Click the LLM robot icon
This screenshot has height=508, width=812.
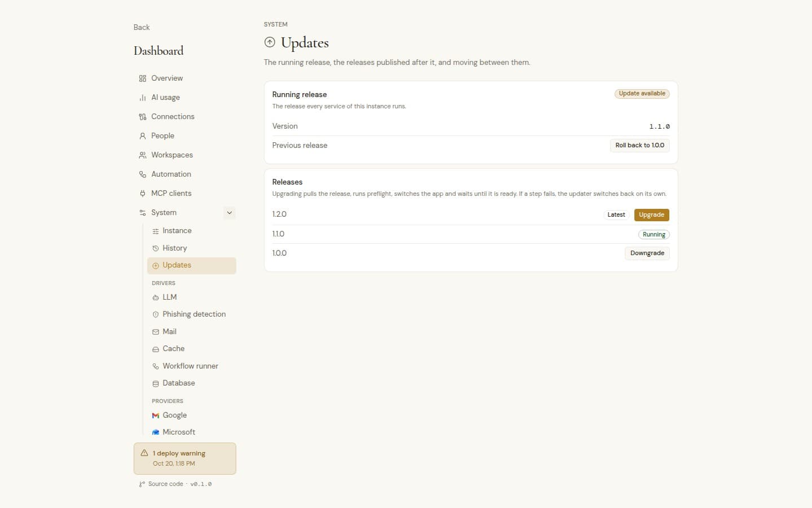coord(156,297)
